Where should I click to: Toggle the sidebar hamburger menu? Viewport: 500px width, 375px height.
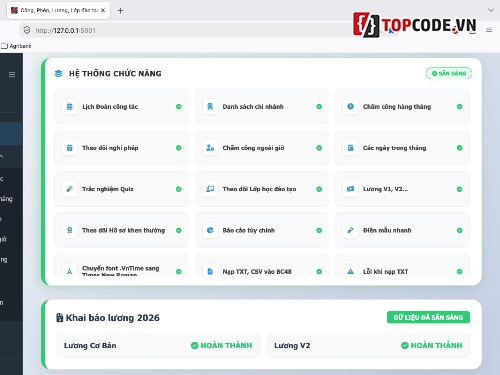click(12, 74)
